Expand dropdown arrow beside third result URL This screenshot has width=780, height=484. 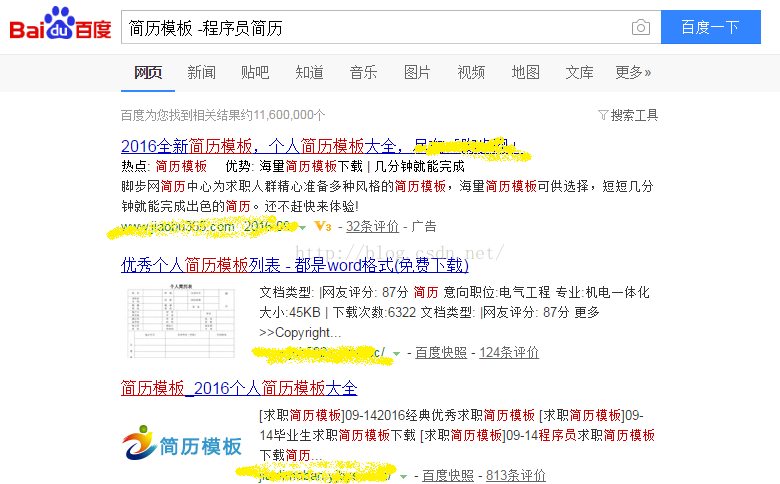(403, 477)
